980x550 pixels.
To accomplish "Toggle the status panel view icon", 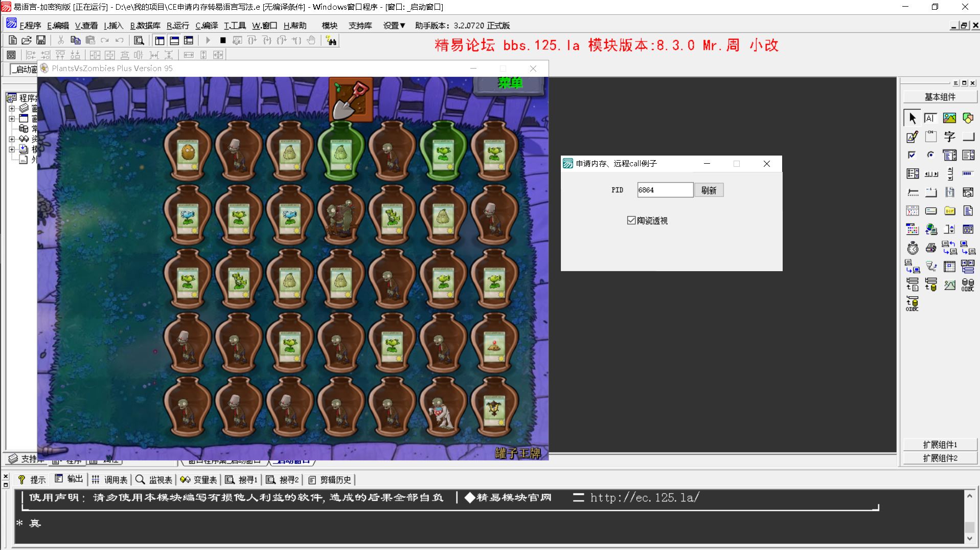I will coord(174,40).
